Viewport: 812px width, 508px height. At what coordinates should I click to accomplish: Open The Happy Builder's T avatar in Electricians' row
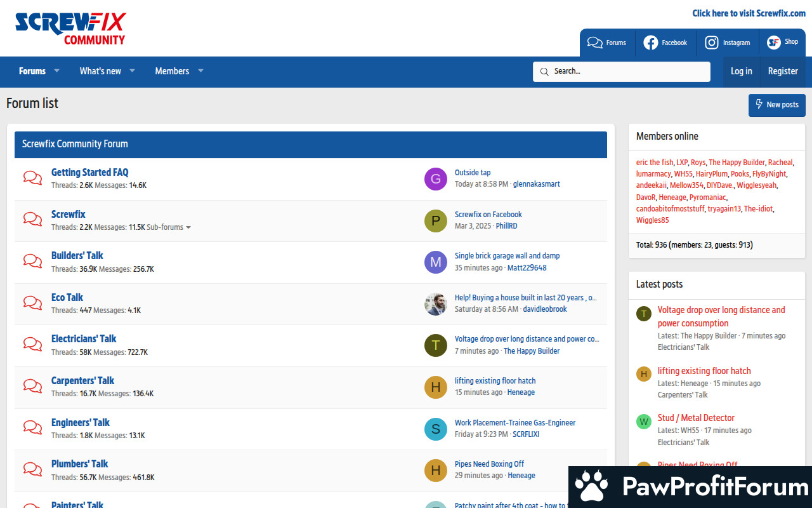click(436, 345)
